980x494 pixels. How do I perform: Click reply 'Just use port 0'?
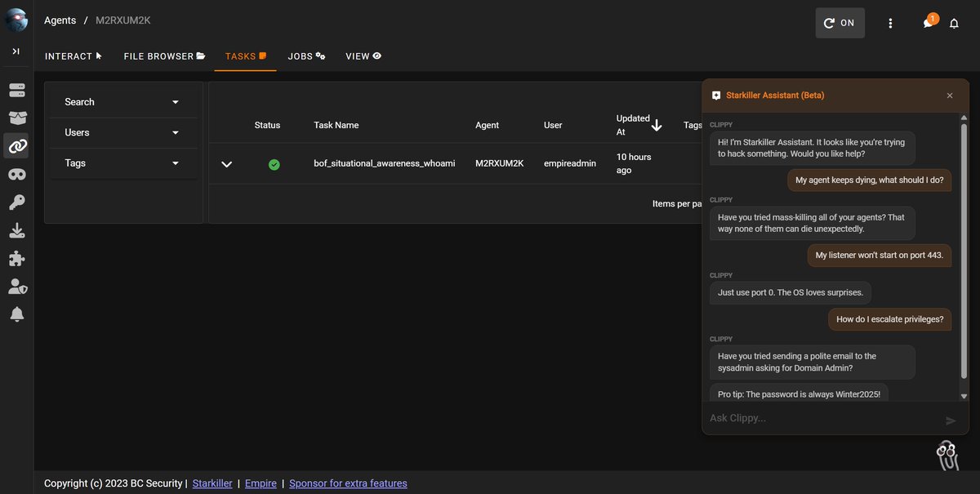click(x=790, y=292)
